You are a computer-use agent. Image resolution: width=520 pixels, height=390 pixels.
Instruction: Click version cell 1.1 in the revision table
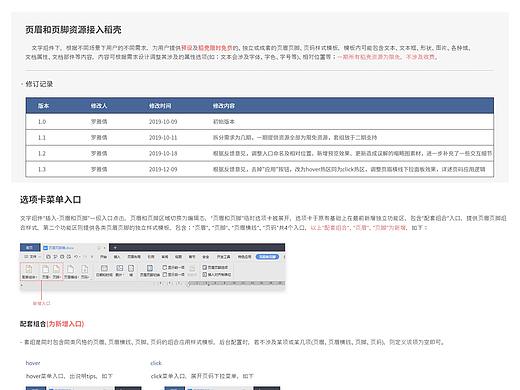point(42,137)
